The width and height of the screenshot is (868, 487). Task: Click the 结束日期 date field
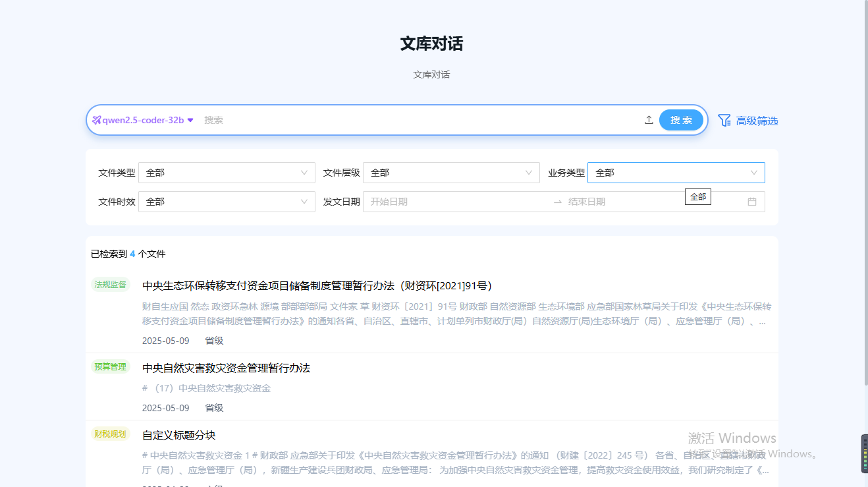[645, 202]
